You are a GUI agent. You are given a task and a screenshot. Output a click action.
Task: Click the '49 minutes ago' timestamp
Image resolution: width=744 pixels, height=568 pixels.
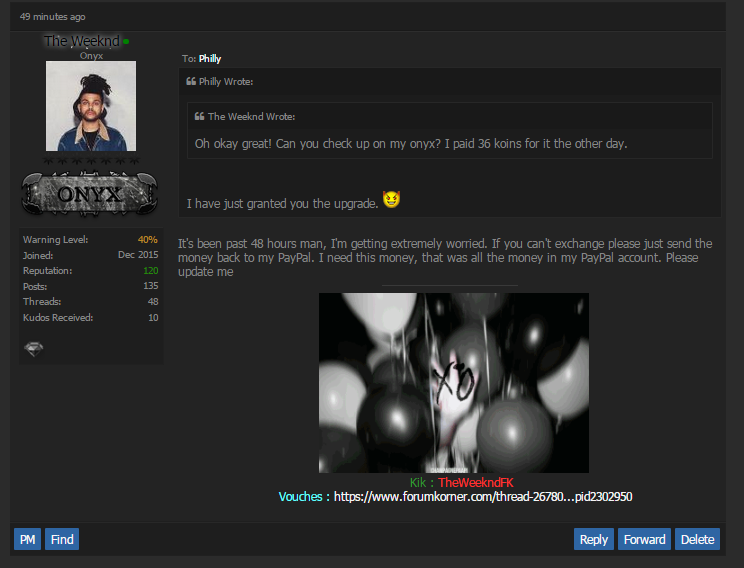53,17
